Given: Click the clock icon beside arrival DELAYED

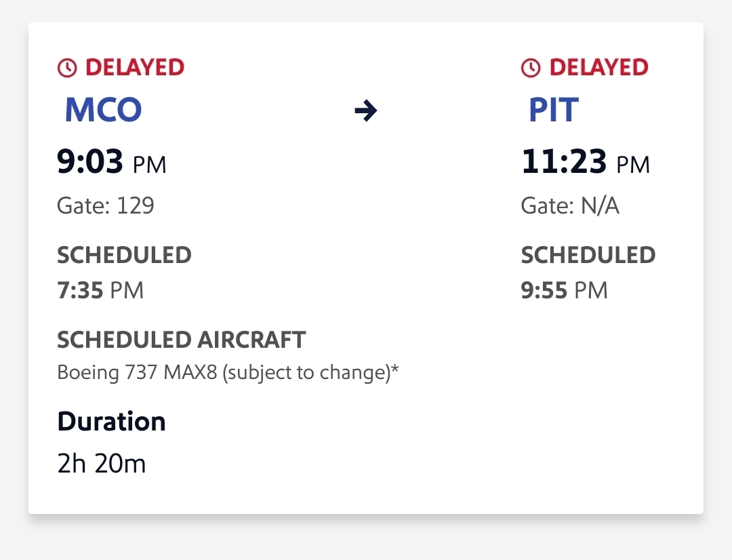Looking at the screenshot, I should coord(531,68).
